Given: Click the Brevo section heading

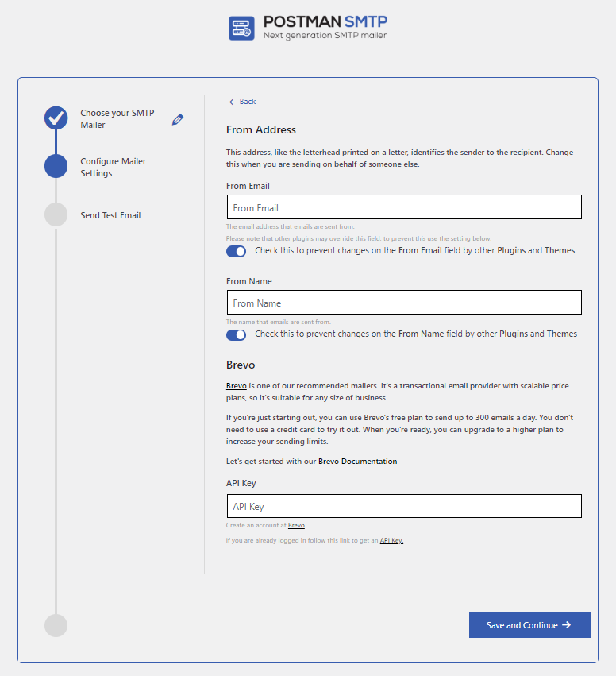Looking at the screenshot, I should click(241, 365).
